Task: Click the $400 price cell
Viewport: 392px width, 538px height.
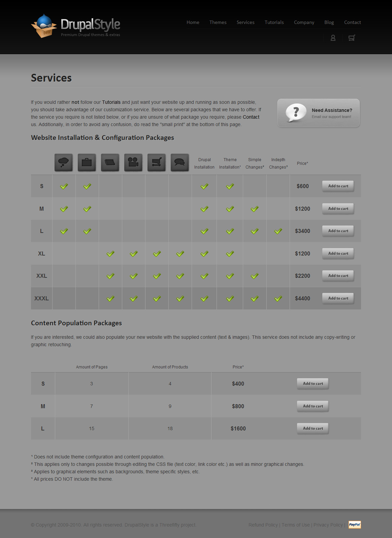Action: click(x=238, y=384)
